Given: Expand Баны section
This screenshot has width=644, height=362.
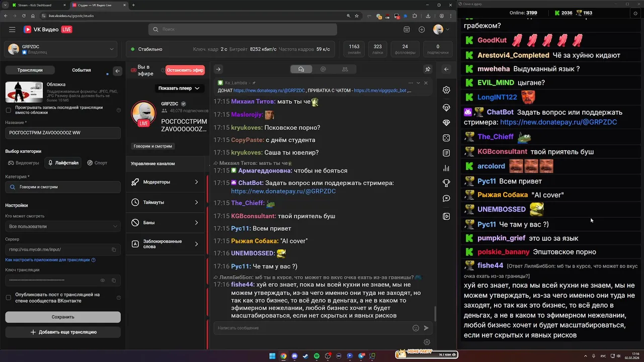Looking at the screenshot, I should [x=166, y=222].
